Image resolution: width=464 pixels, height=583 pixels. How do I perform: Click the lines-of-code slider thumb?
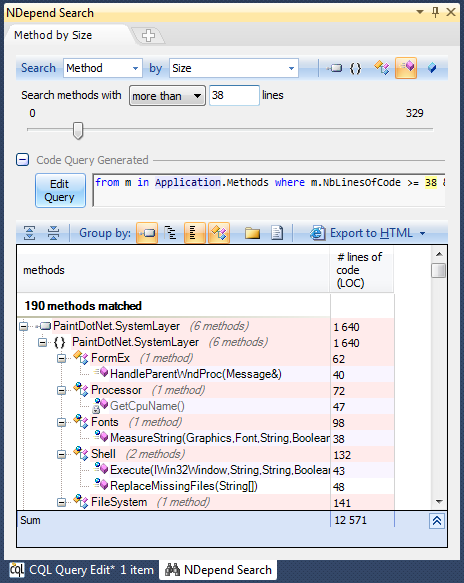pos(78,131)
